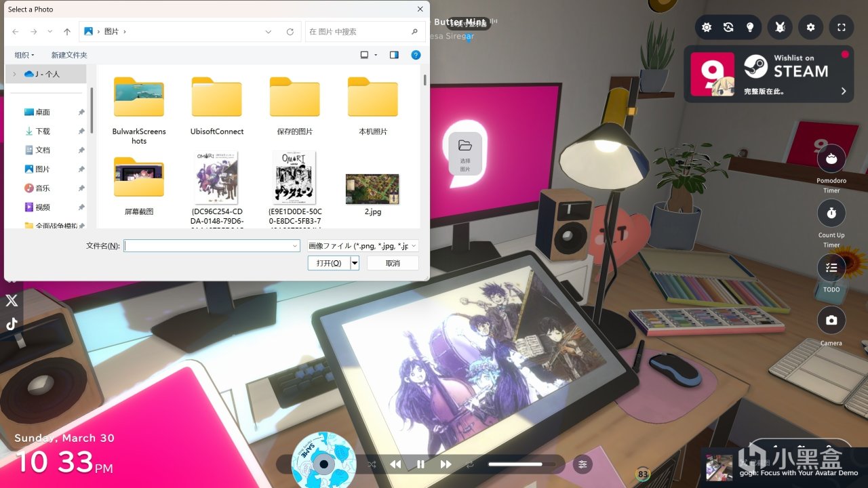Refresh the 图片 folder view
Image resolution: width=868 pixels, height=488 pixels.
pos(290,32)
